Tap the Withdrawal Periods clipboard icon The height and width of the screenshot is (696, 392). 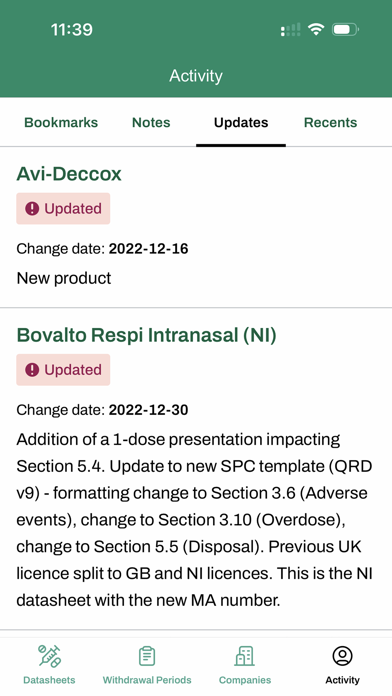pyautogui.click(x=147, y=656)
